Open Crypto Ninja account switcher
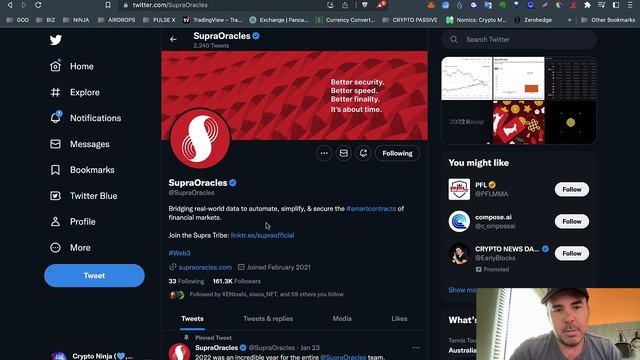Viewport: 640px width, 360px height. [94, 356]
